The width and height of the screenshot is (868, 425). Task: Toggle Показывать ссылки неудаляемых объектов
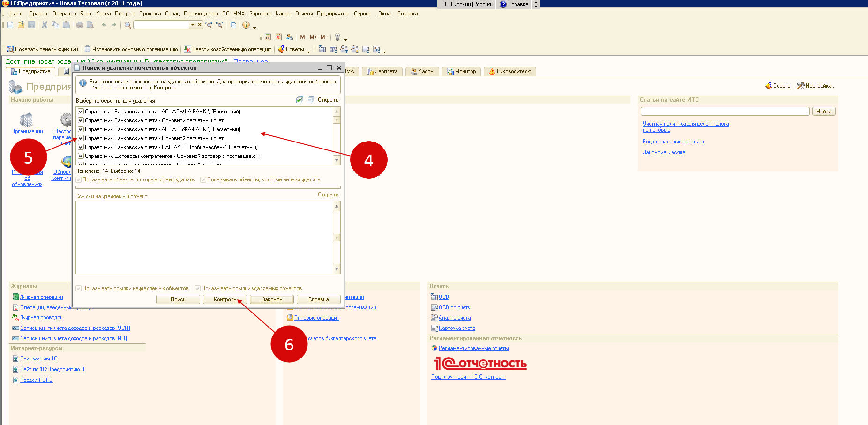[x=79, y=288]
